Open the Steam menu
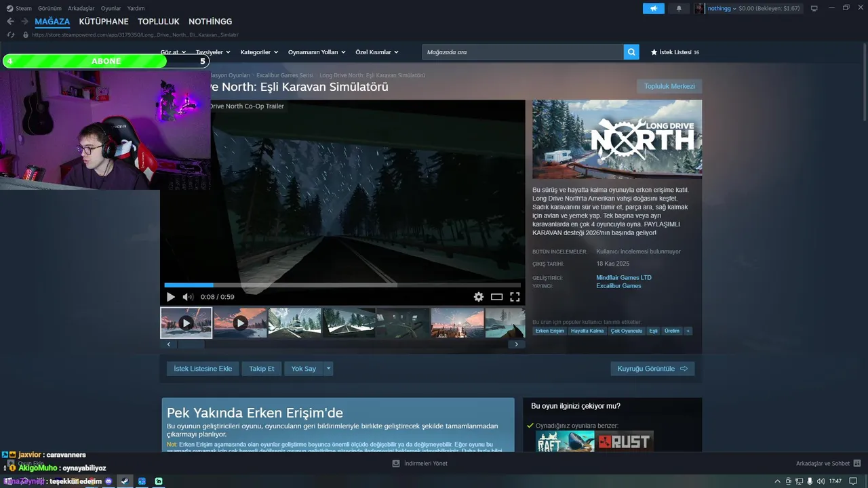 click(19, 8)
